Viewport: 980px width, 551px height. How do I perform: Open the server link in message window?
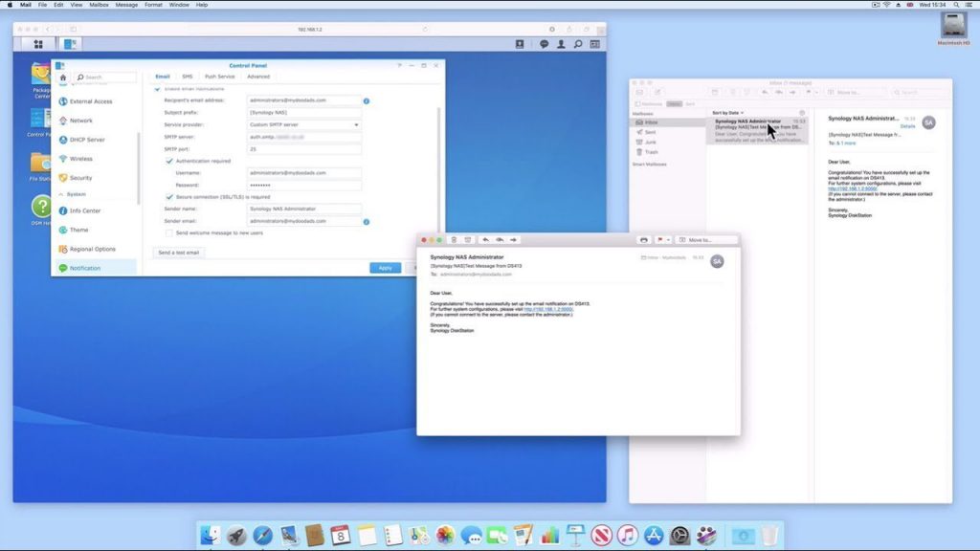(548, 309)
